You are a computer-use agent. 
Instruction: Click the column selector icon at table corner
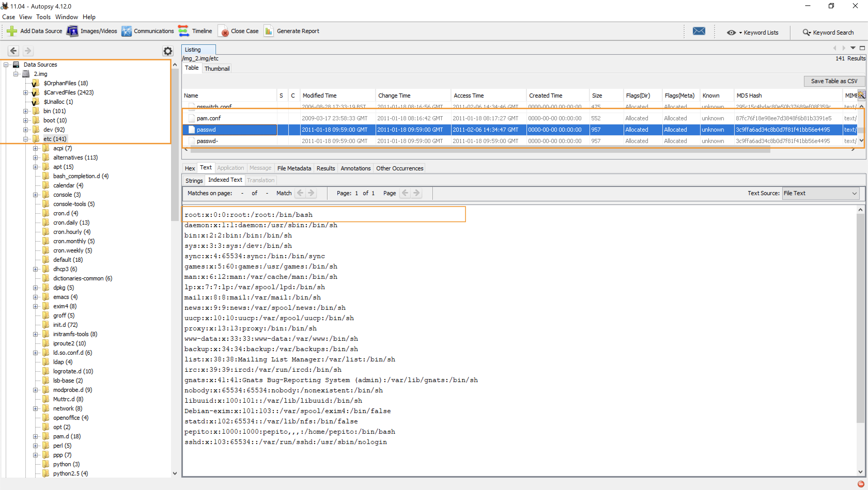(862, 95)
